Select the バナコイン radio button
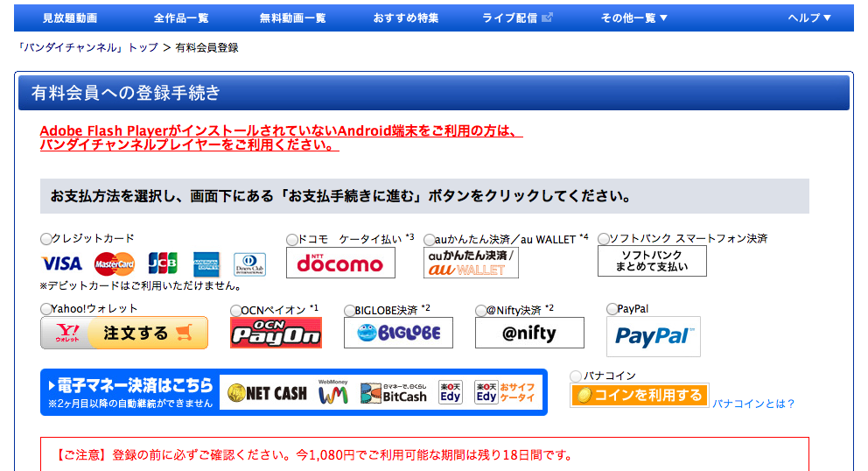 pyautogui.click(x=576, y=376)
